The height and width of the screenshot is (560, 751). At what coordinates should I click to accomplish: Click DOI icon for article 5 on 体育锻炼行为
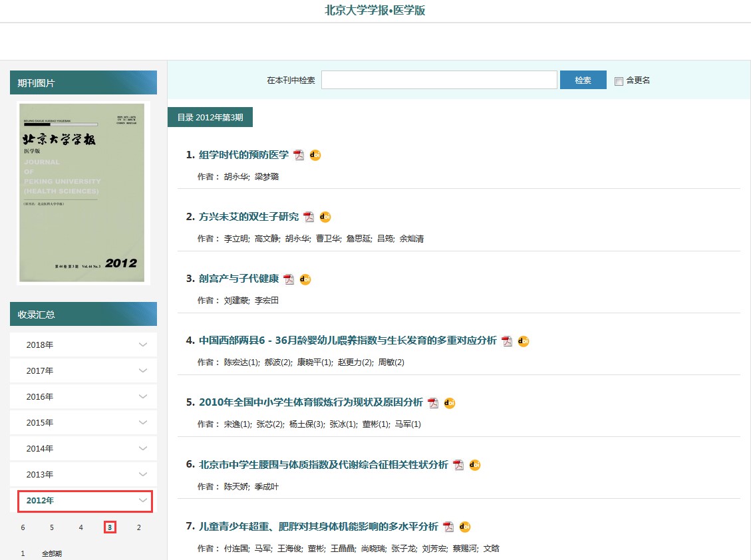coord(450,403)
